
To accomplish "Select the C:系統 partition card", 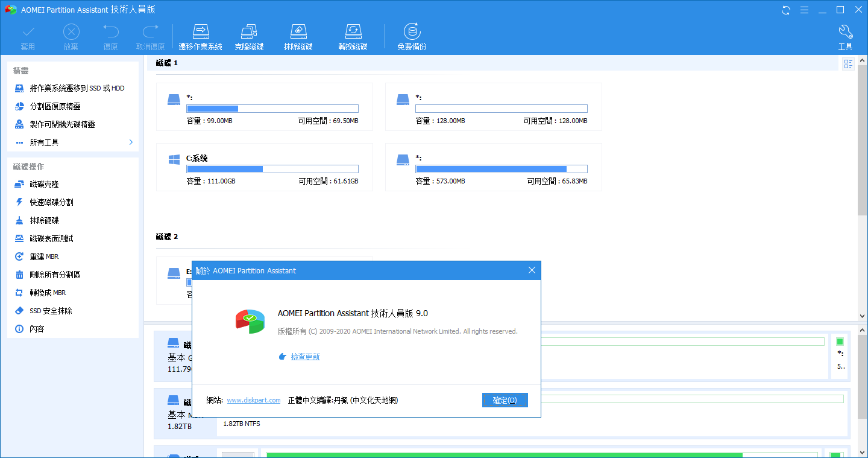I will click(x=264, y=167).
